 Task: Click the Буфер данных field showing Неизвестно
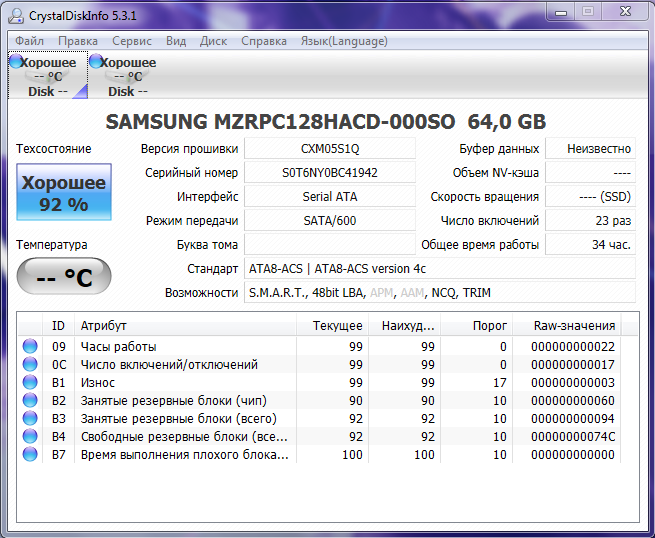[x=591, y=149]
